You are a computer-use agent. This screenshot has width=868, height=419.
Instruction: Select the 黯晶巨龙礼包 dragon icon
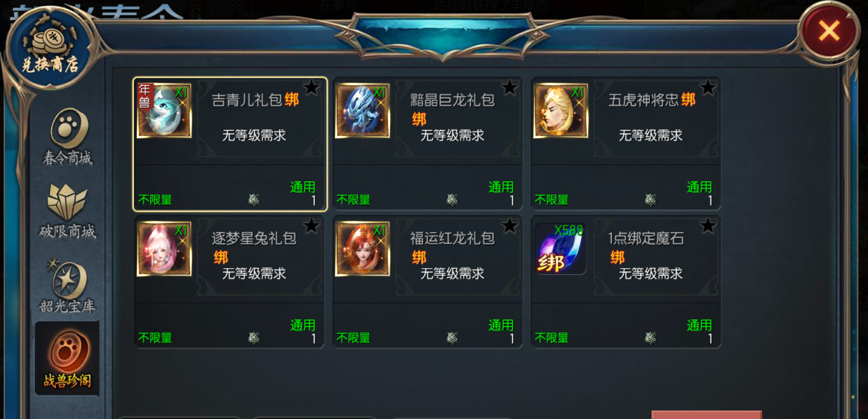[x=363, y=111]
